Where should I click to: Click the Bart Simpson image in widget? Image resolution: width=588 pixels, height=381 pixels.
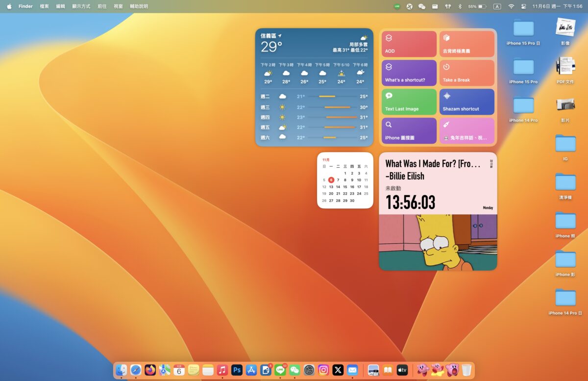point(438,242)
